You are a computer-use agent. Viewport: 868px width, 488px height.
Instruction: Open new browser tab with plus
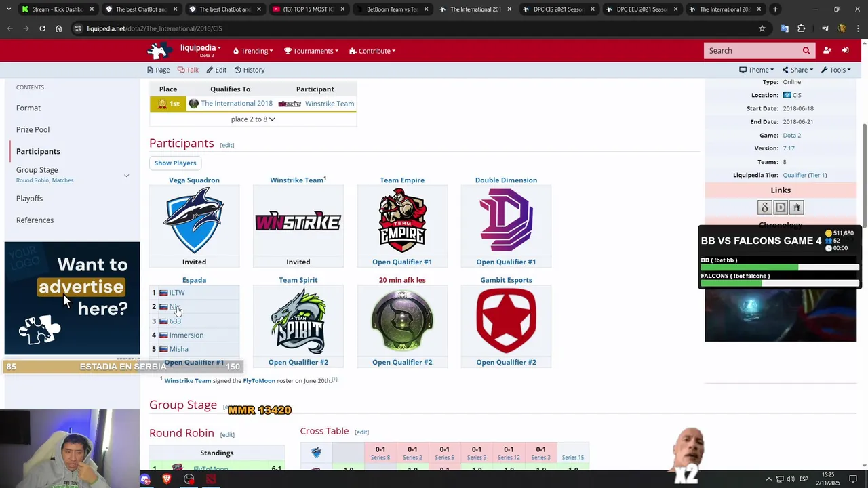point(775,9)
